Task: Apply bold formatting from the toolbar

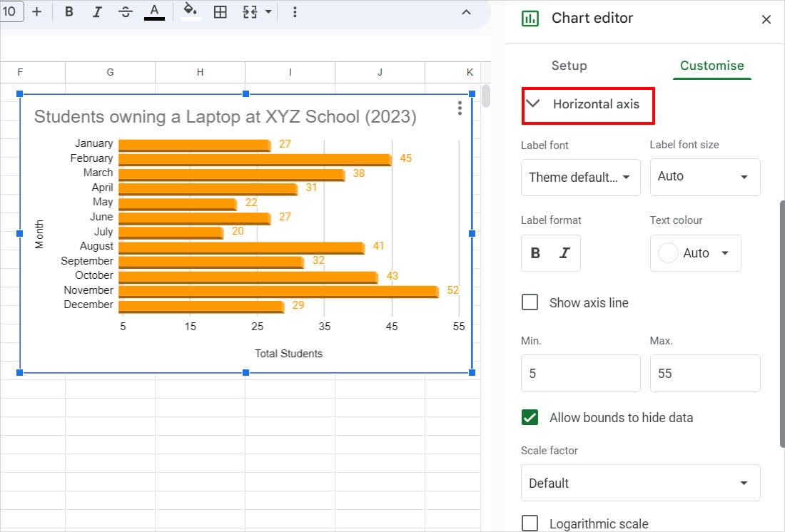Action: pyautogui.click(x=69, y=12)
